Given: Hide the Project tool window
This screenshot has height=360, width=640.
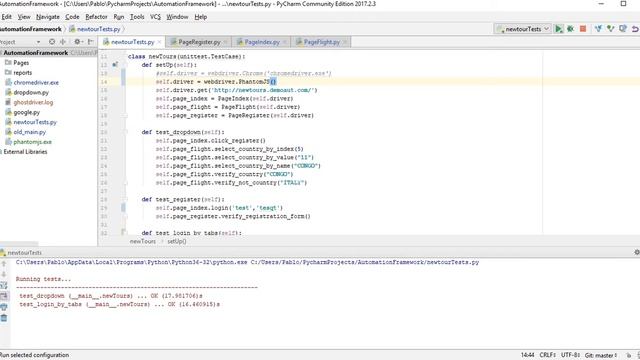Looking at the screenshot, I should pos(91,42).
